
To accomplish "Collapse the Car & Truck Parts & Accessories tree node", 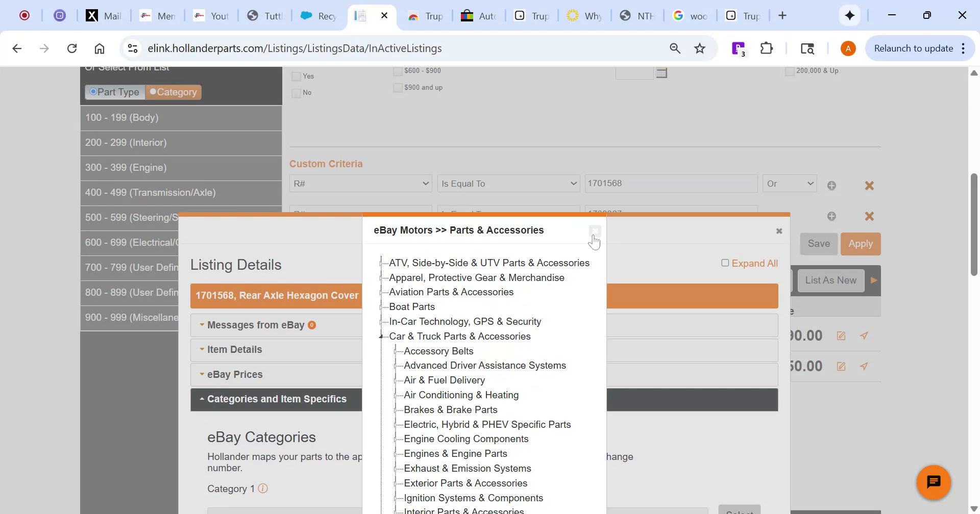I will [x=381, y=336].
